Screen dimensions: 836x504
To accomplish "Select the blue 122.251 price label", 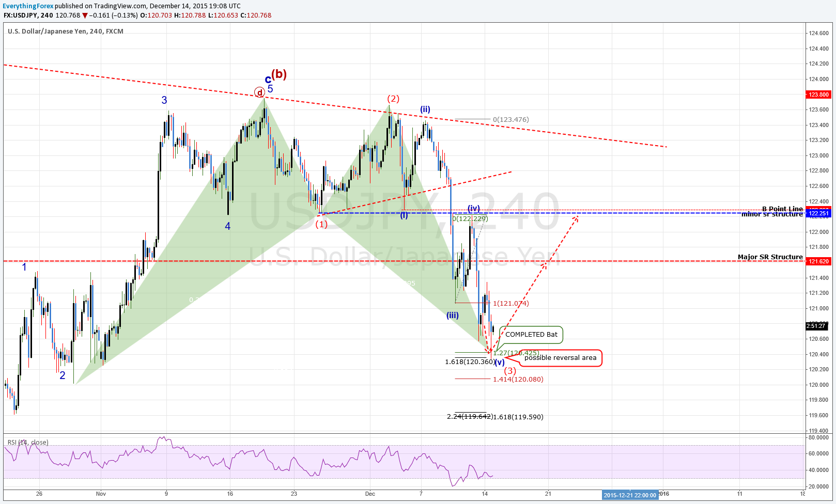I will (x=818, y=213).
